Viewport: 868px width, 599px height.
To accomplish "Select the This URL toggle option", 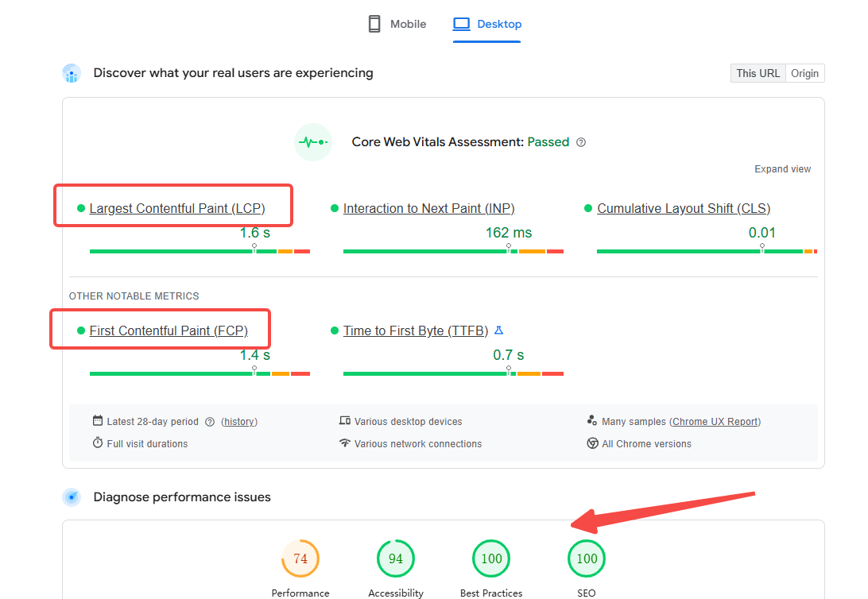I will click(x=758, y=73).
